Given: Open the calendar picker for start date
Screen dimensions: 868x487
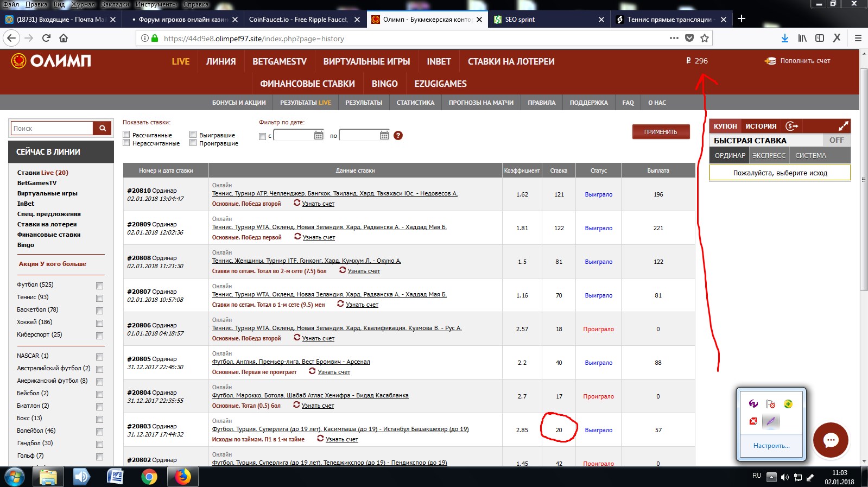Looking at the screenshot, I should tap(319, 135).
